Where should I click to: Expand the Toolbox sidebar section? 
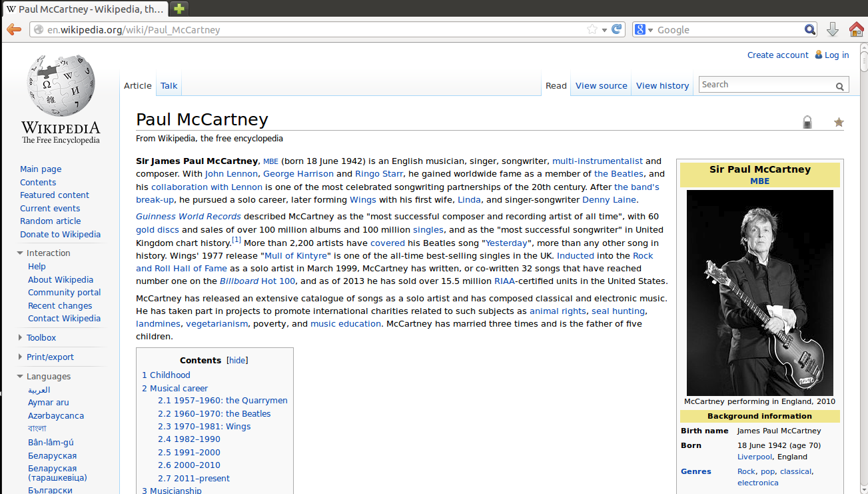(21, 338)
